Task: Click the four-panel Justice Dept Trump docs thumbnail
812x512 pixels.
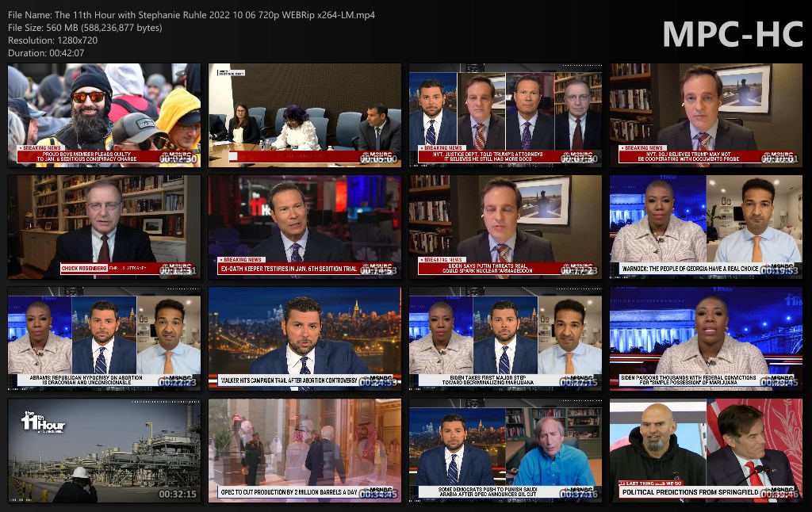Action: tap(505, 116)
